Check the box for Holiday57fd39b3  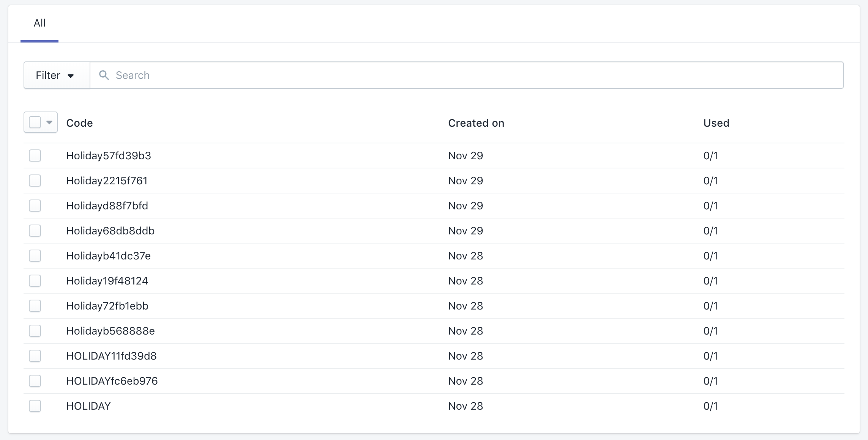(x=35, y=156)
